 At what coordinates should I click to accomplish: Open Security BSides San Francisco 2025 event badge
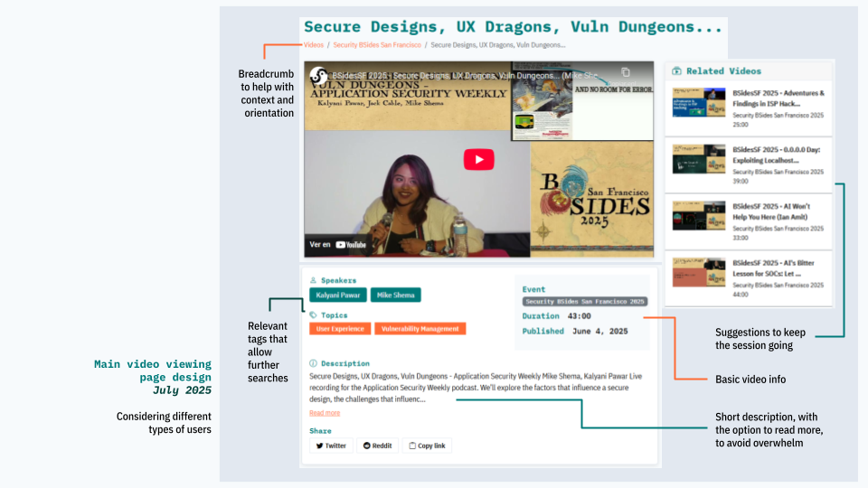(585, 302)
